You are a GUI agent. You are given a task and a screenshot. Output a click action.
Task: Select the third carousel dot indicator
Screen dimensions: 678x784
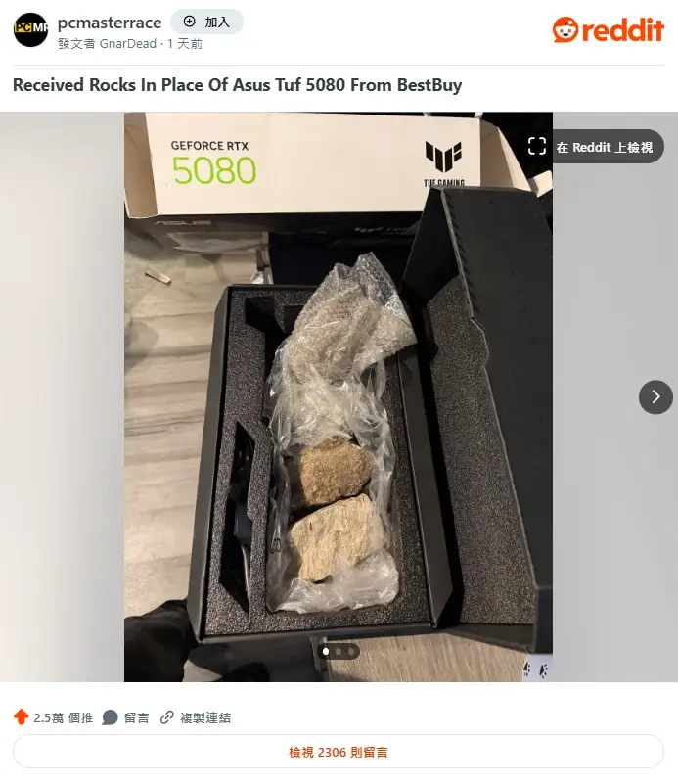(351, 652)
